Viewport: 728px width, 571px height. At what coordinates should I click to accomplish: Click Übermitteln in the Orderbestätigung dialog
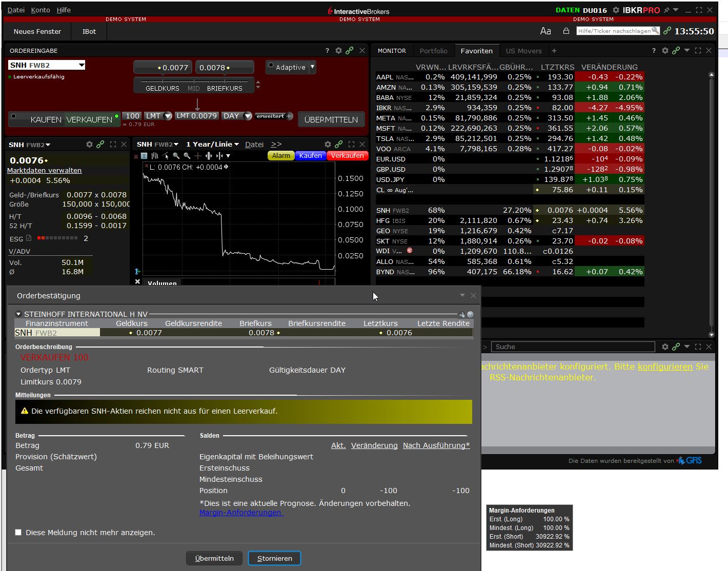[x=214, y=558]
